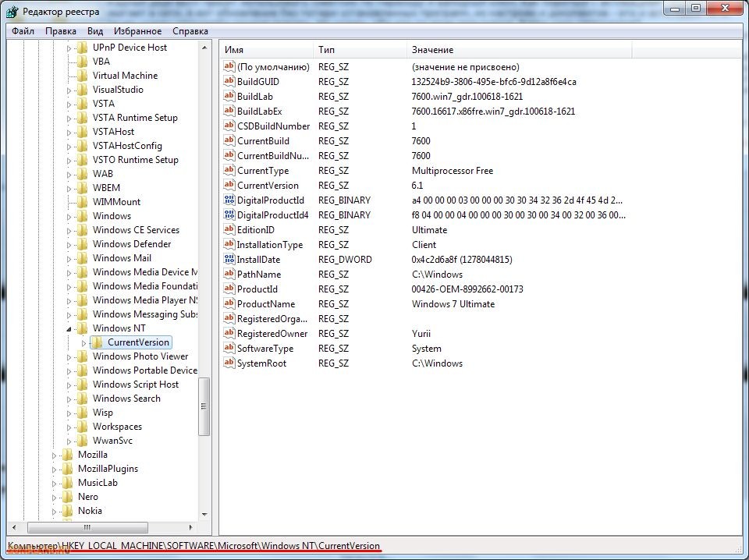Click the CurrentType value icon

229,170
